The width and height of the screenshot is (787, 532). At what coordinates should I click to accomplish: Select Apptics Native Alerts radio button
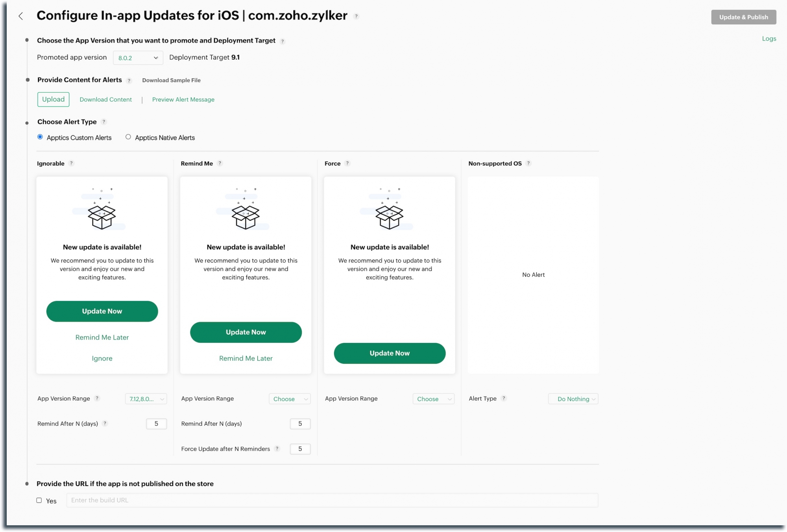coord(128,137)
